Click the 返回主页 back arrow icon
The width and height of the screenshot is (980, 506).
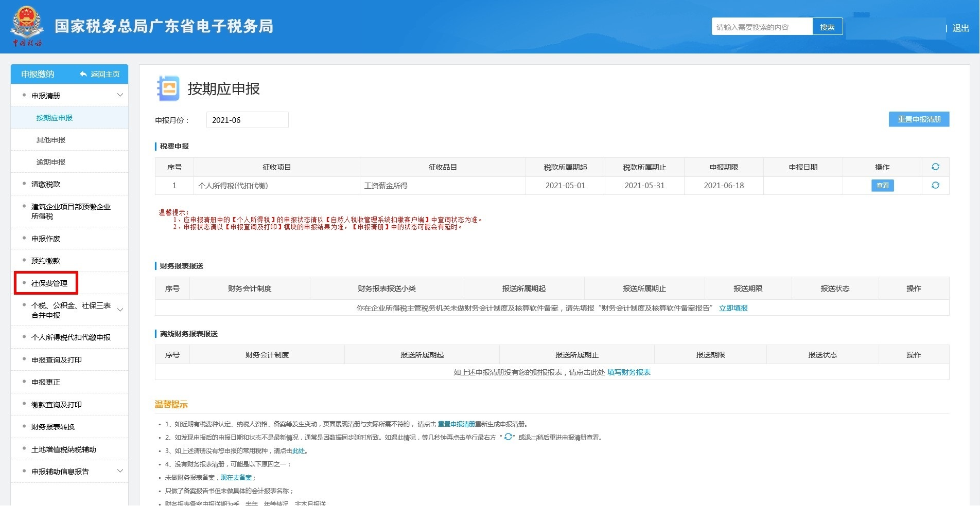(x=83, y=74)
